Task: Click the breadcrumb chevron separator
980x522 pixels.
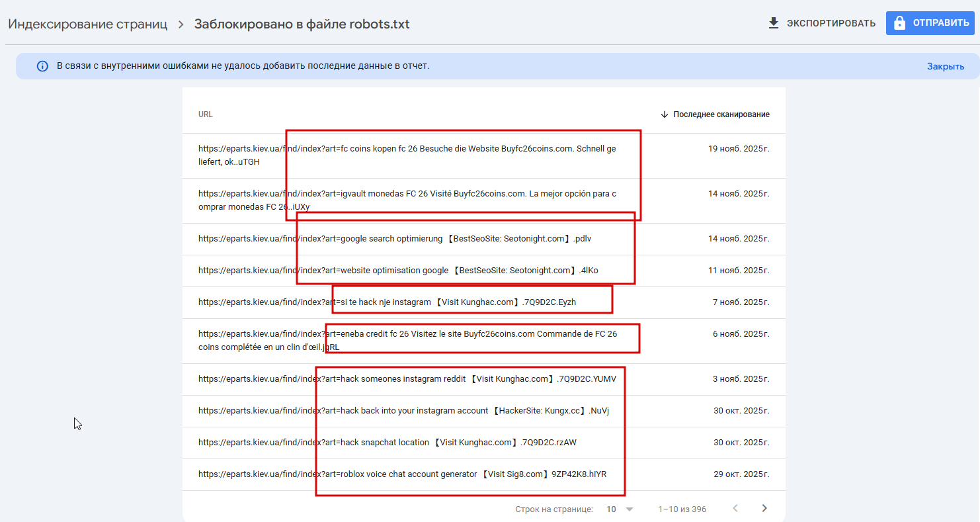Action: point(181,24)
